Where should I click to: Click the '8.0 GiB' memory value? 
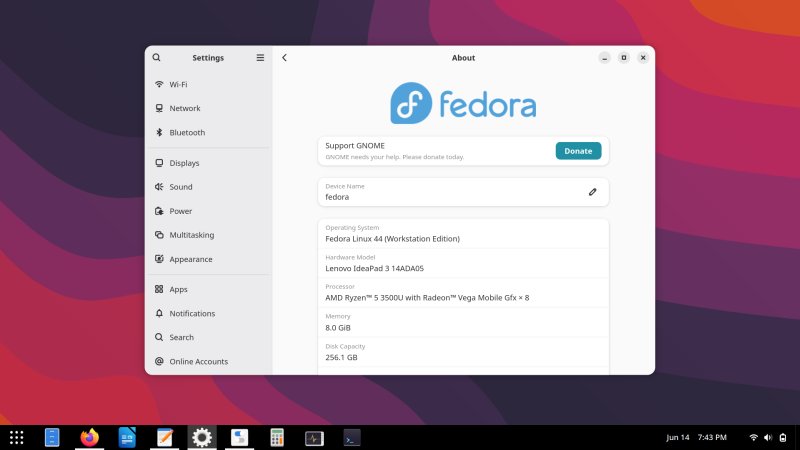pos(338,328)
